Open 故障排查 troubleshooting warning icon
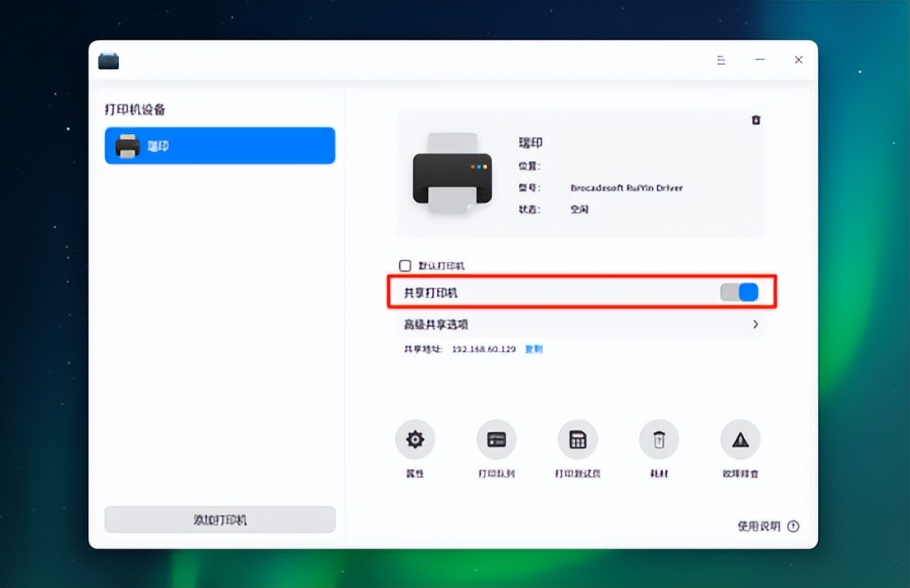 click(740, 439)
